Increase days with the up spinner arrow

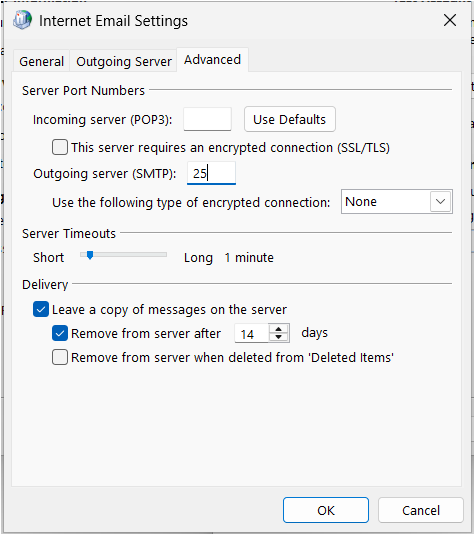click(x=279, y=329)
